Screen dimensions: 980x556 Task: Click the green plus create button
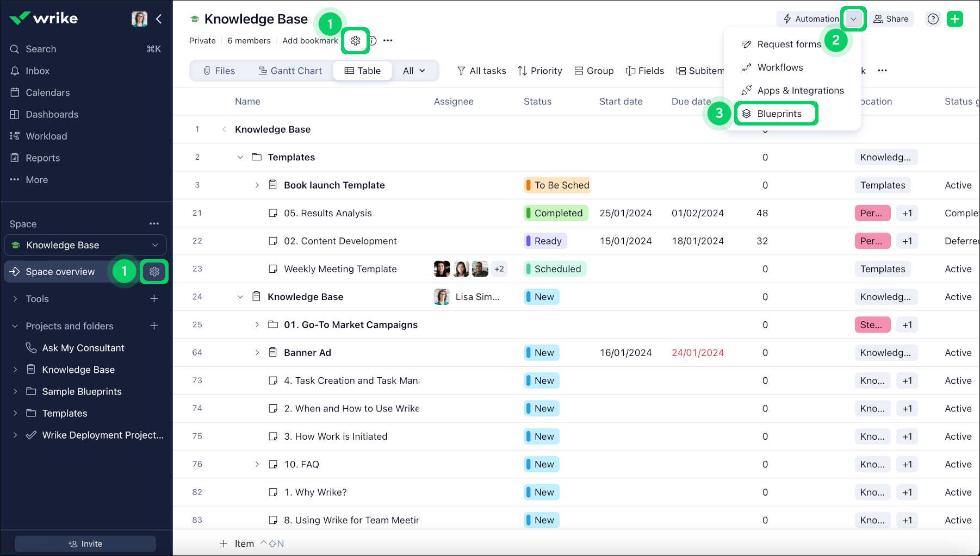[x=954, y=19]
